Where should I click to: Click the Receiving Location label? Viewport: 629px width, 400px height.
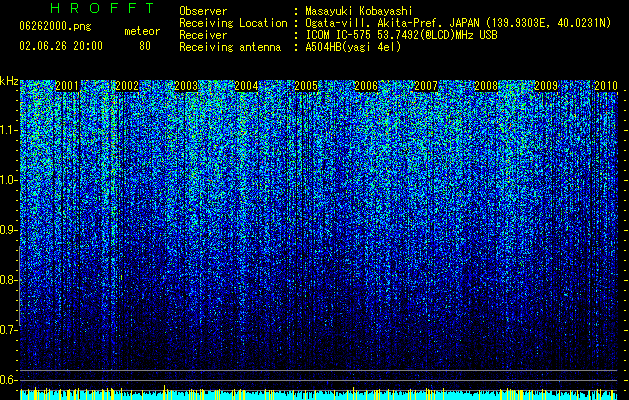(x=233, y=23)
